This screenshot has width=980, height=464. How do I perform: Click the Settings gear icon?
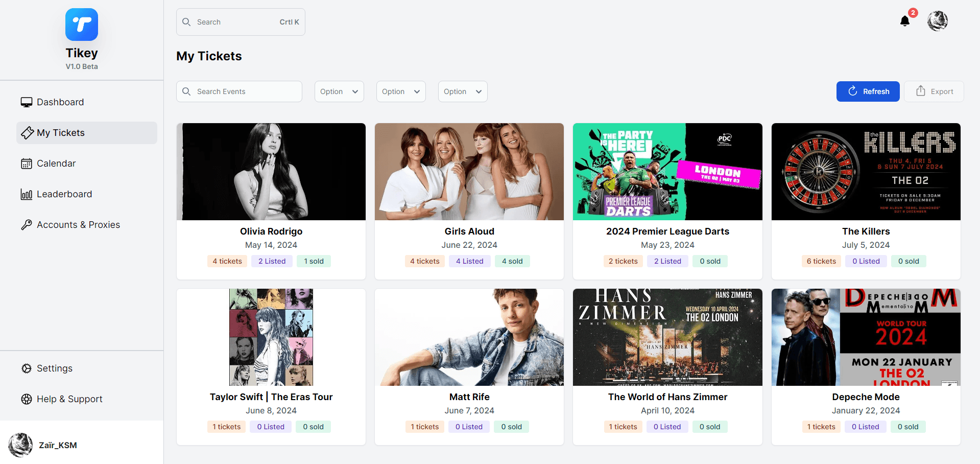(27, 368)
